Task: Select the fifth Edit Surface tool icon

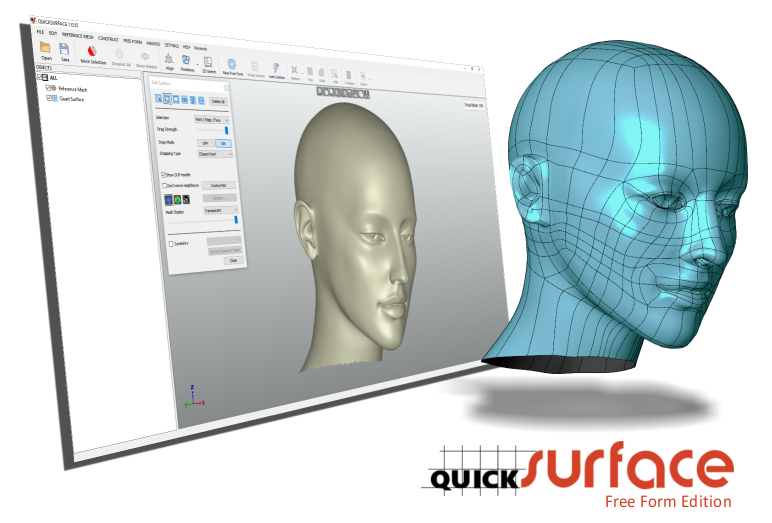Action: click(193, 100)
